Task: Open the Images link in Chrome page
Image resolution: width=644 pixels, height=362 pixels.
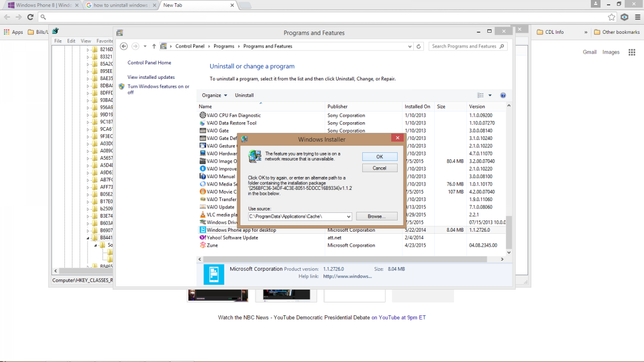Action: [611, 52]
